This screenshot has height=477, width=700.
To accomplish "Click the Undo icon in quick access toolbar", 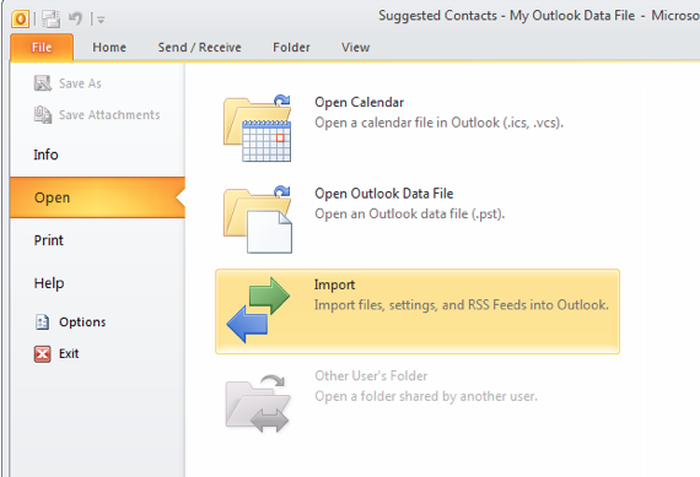I will [x=75, y=19].
